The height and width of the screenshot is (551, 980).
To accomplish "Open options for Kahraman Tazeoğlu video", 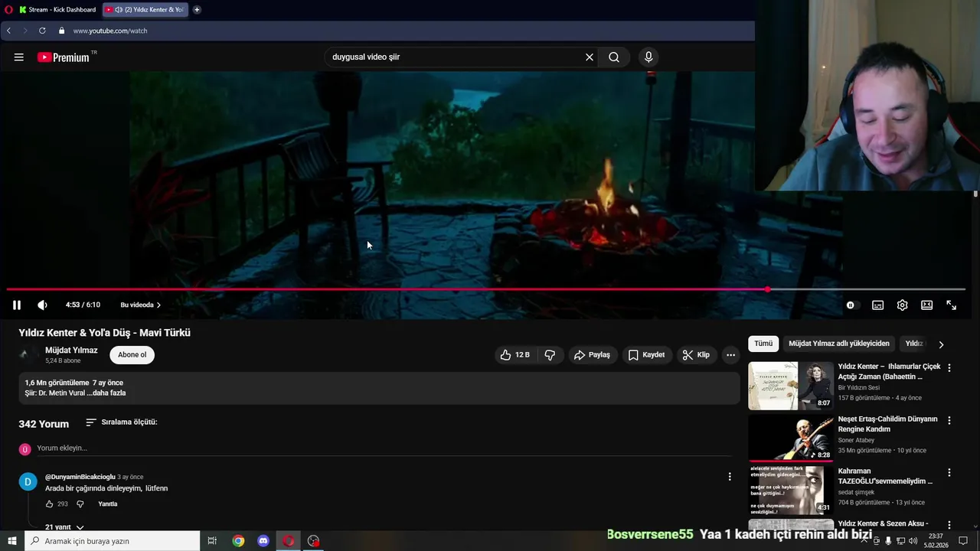I will click(949, 473).
